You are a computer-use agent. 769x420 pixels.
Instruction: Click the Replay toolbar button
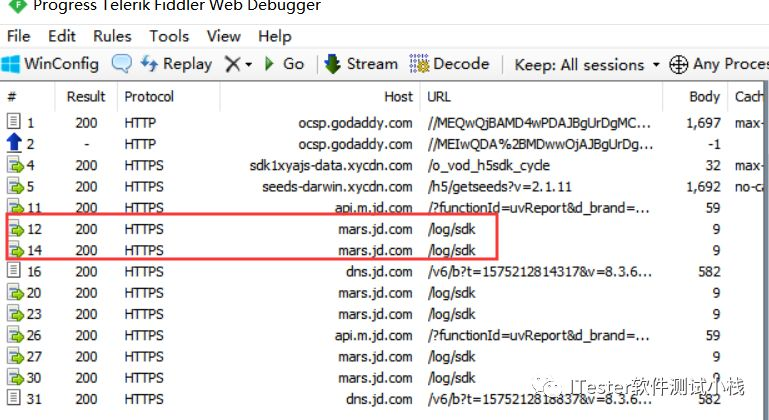pyautogui.click(x=176, y=64)
